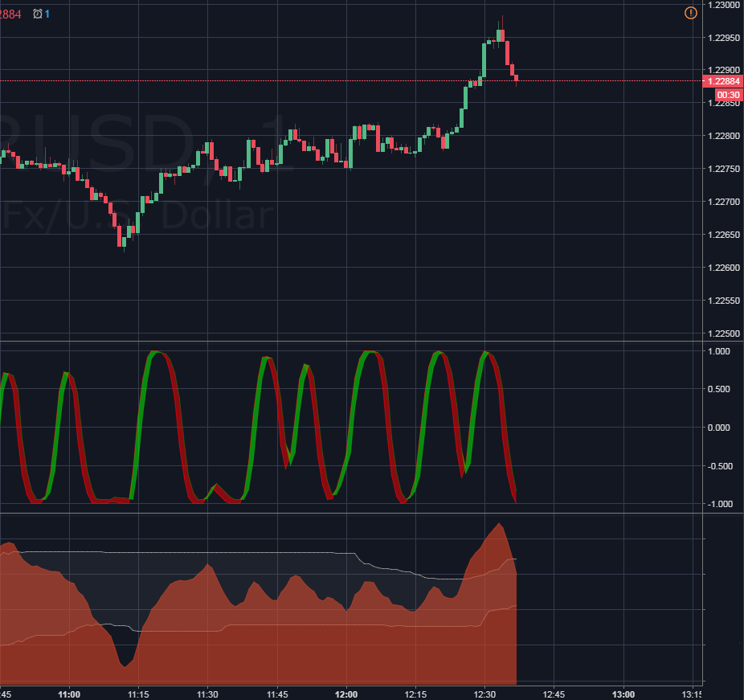Click the 0.000 oscillator scale label
This screenshot has height=700, width=744.
tap(719, 428)
